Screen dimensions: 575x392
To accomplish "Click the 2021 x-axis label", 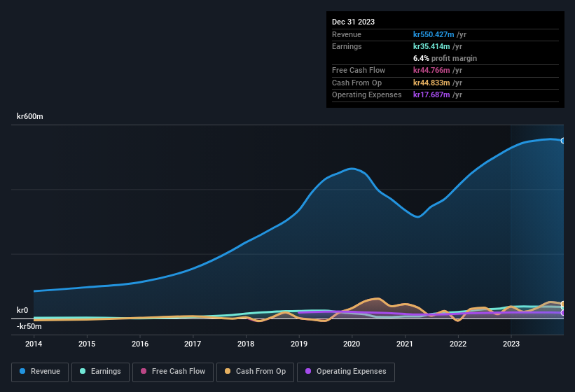I will 405,344.
